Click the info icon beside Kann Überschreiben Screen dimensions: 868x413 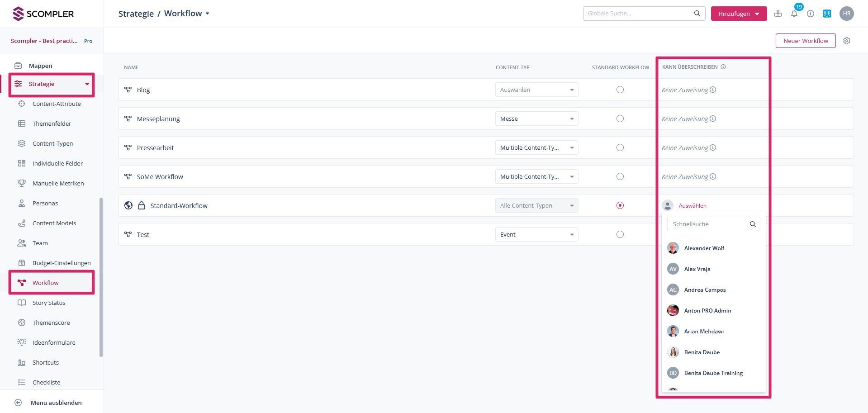click(723, 67)
